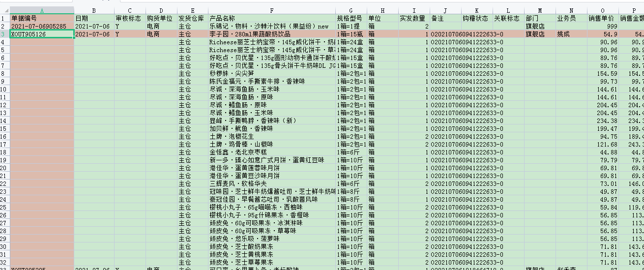Click 顽皮兔·悠乐吸·菠萝味 cell
The width and height of the screenshot is (644, 270).
[x=272, y=239]
